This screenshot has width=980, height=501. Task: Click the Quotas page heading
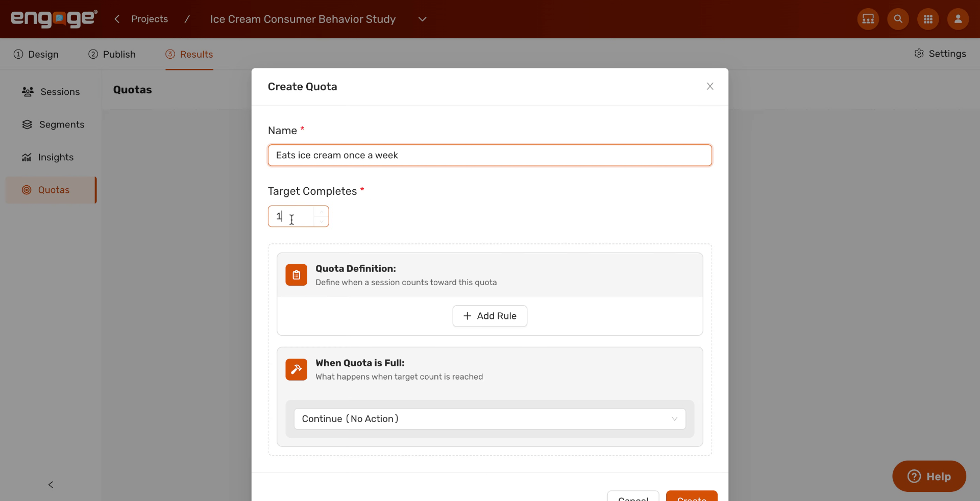pos(133,90)
